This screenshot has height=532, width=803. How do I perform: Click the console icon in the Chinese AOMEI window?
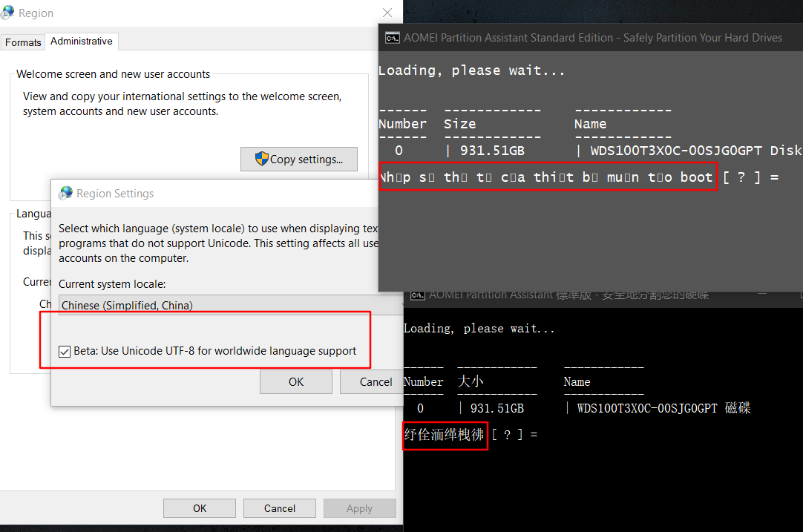coord(417,295)
